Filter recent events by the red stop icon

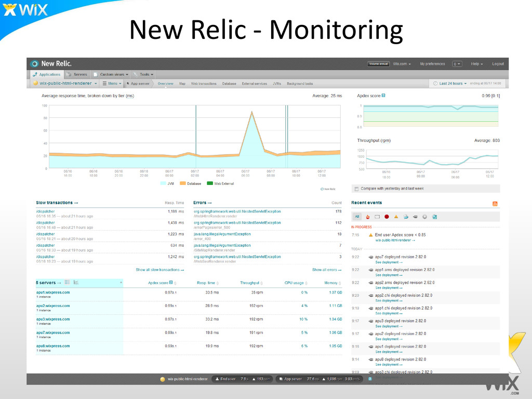coord(387,217)
